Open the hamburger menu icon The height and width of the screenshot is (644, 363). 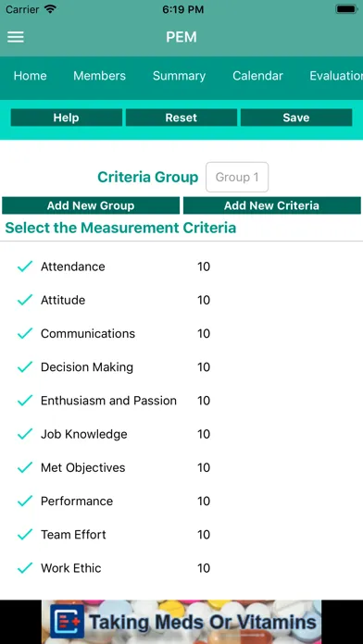tap(16, 37)
